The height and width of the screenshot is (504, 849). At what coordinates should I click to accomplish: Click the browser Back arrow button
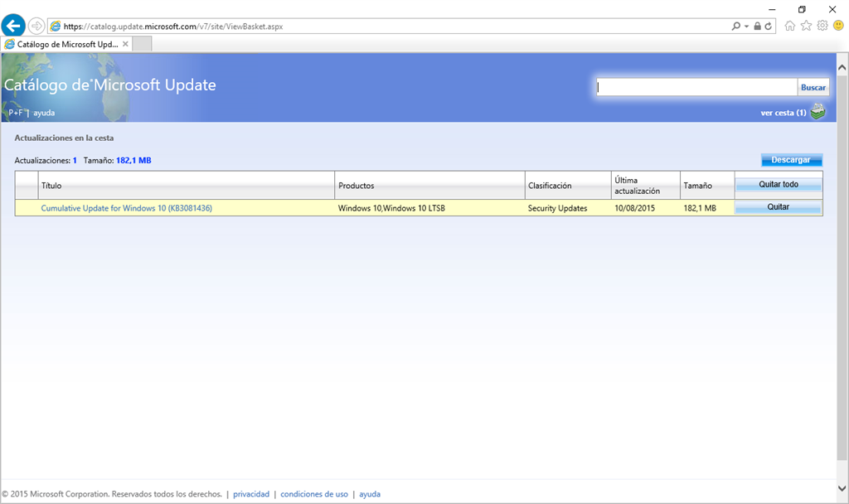point(13,26)
